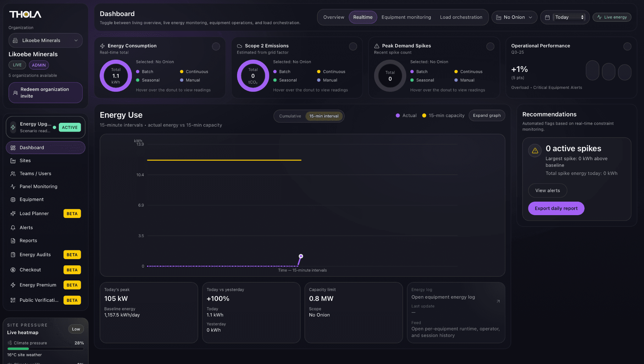Open the energy log arrow icon
This screenshot has width=644, height=364.
point(498,302)
